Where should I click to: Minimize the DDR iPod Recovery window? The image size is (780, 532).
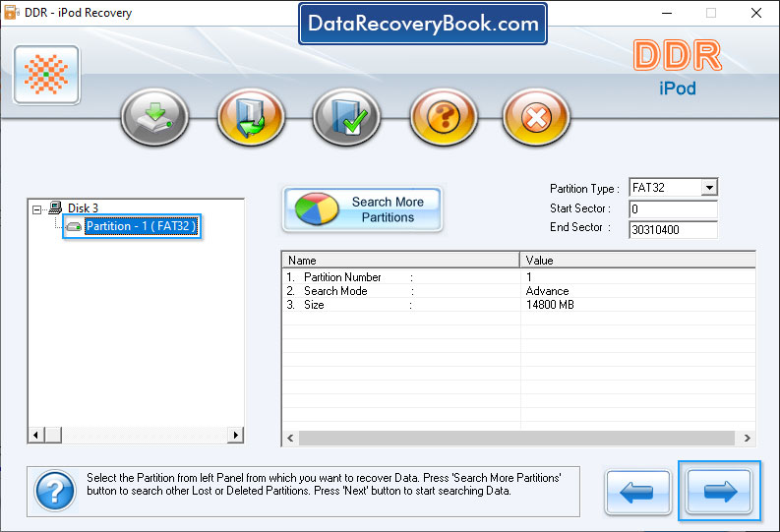[x=667, y=13]
